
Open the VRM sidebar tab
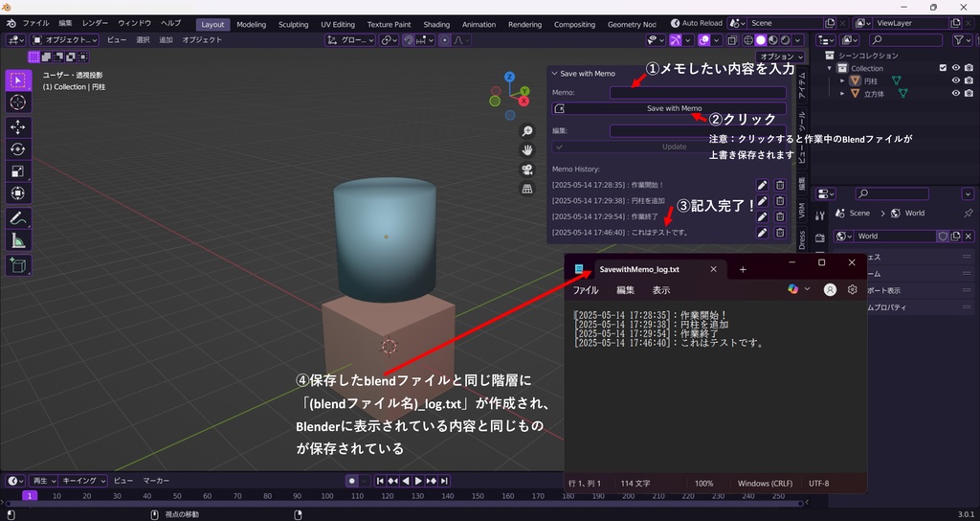(x=802, y=210)
